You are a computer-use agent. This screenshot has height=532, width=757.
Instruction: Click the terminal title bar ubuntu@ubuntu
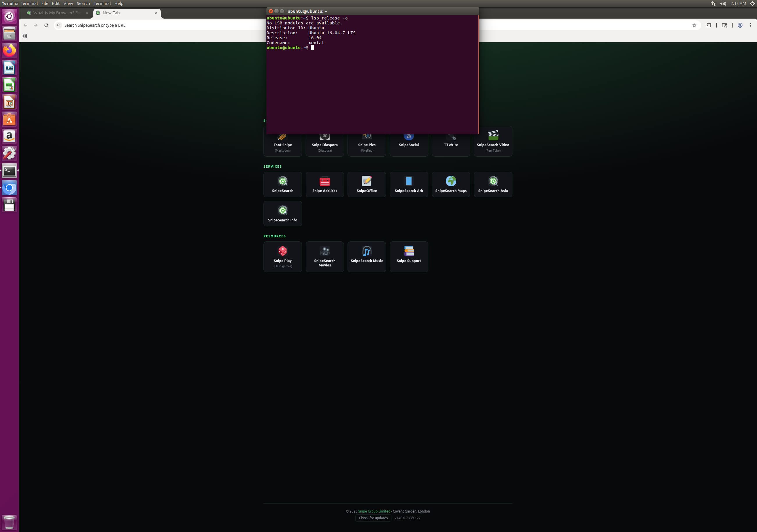373,11
